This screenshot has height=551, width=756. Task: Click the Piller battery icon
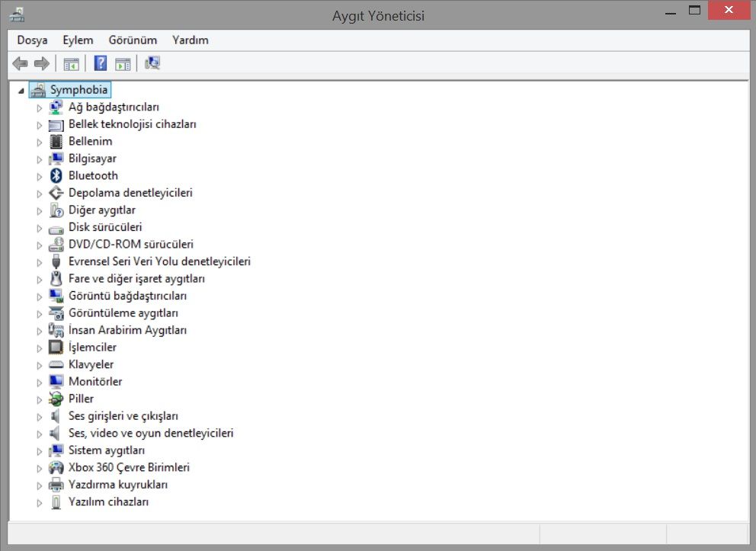tap(56, 399)
